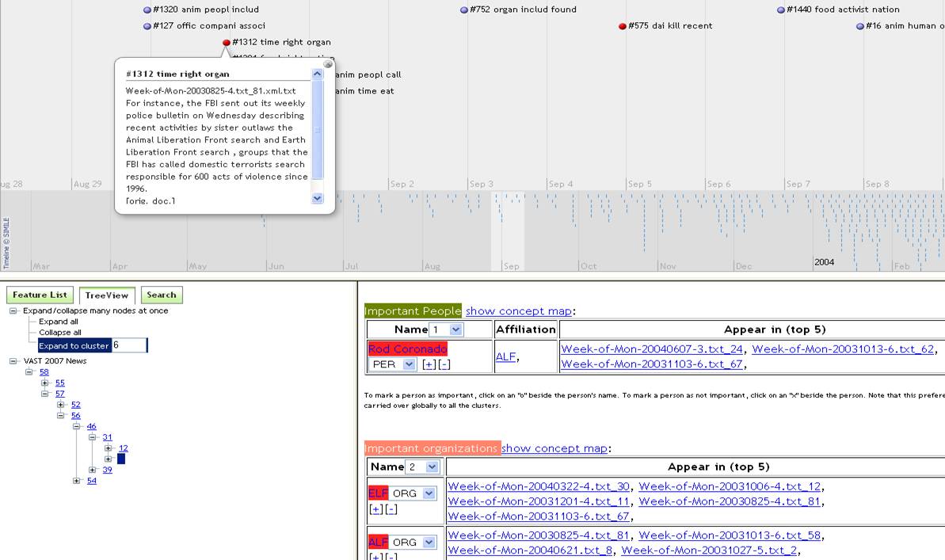Click the blue #1320 anim peopl event dot
This screenshot has width=945, height=560.
coord(147,10)
